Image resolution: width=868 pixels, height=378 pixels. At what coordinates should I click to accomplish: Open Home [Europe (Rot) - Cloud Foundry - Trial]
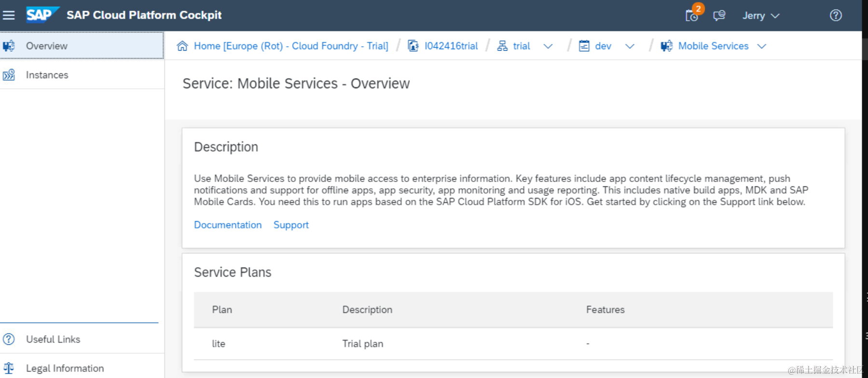tap(291, 46)
